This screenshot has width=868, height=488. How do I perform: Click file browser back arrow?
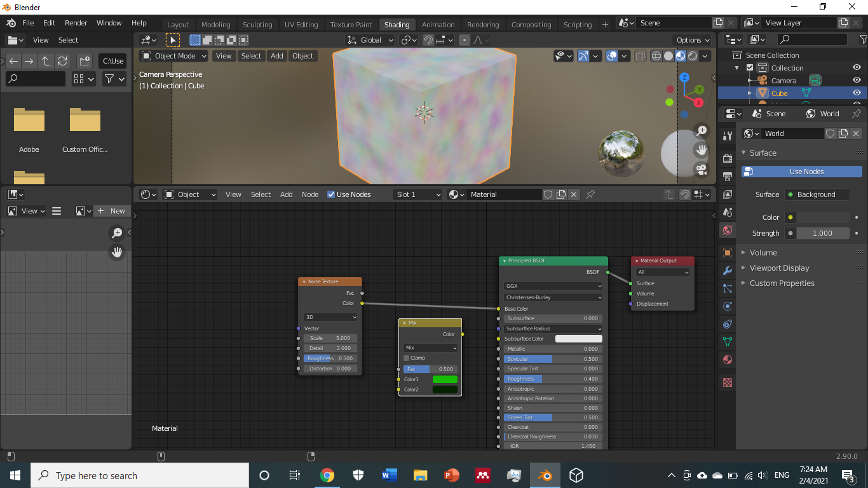click(x=13, y=62)
